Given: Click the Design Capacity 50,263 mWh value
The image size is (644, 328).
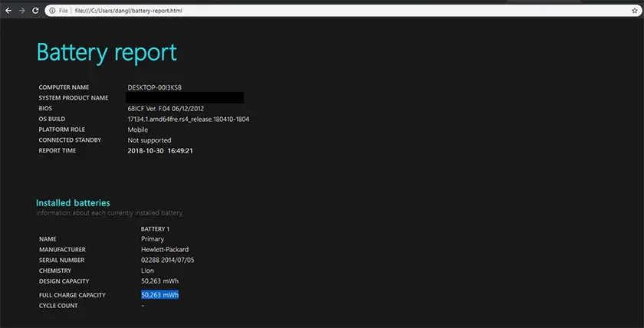Looking at the screenshot, I should (159, 281).
